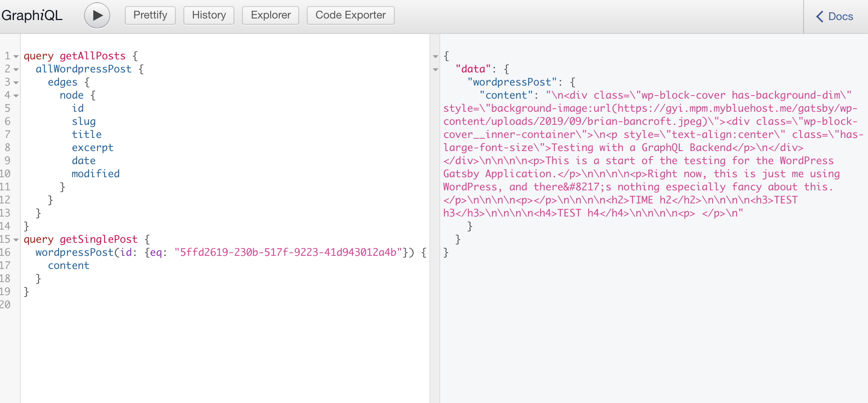This screenshot has height=403, width=868.
Task: Click the "data" key in results
Action: [x=473, y=69]
